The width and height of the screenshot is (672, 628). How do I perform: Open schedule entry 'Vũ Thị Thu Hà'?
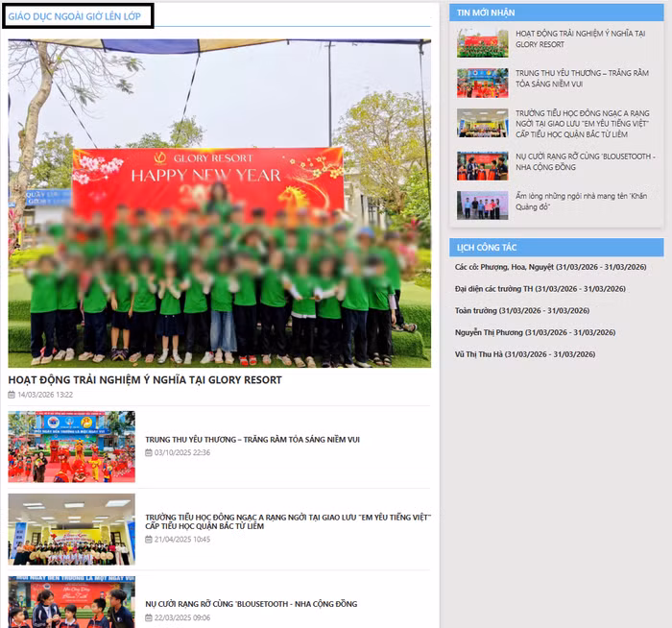525,354
